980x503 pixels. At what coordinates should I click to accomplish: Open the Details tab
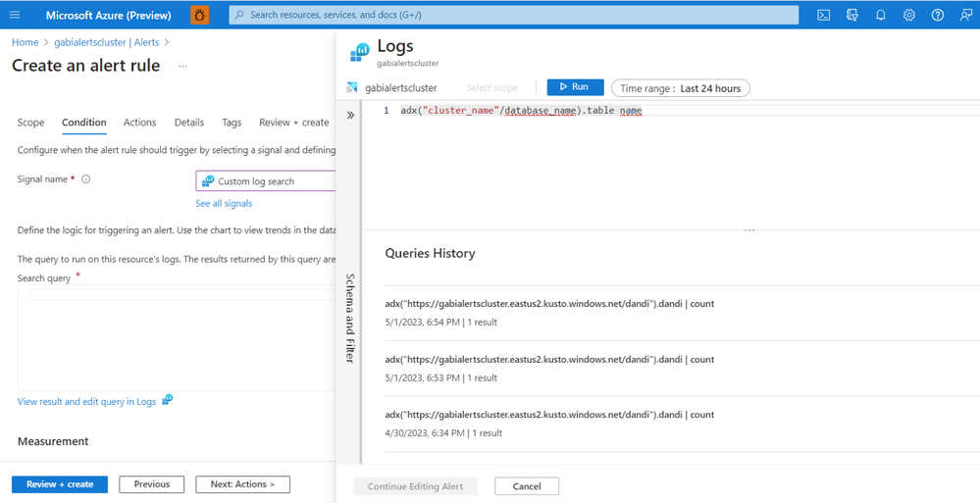click(x=189, y=123)
